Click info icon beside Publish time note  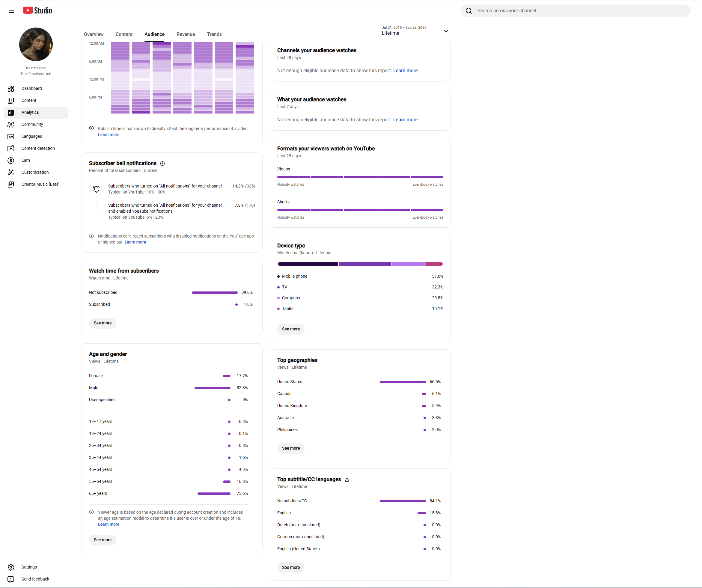(91, 128)
